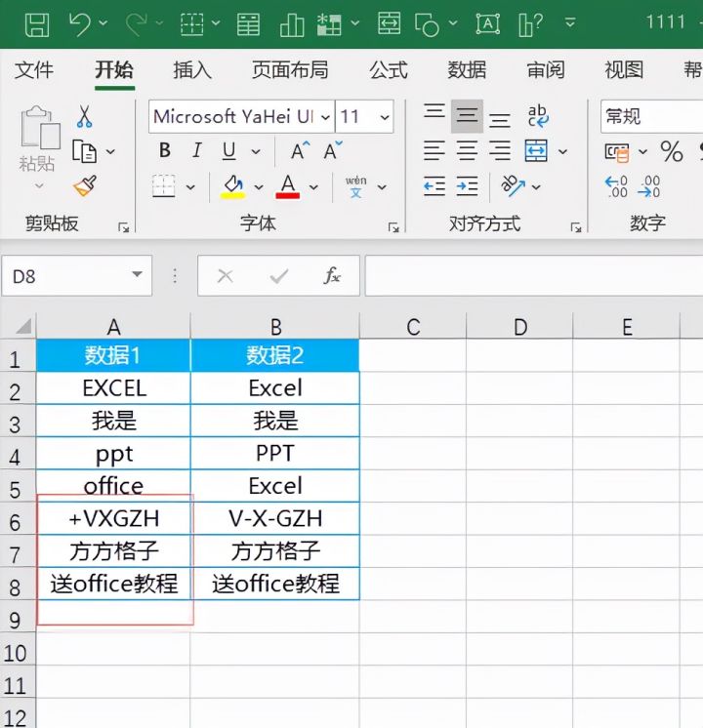
Task: Click the increase indent icon
Action: click(467, 186)
